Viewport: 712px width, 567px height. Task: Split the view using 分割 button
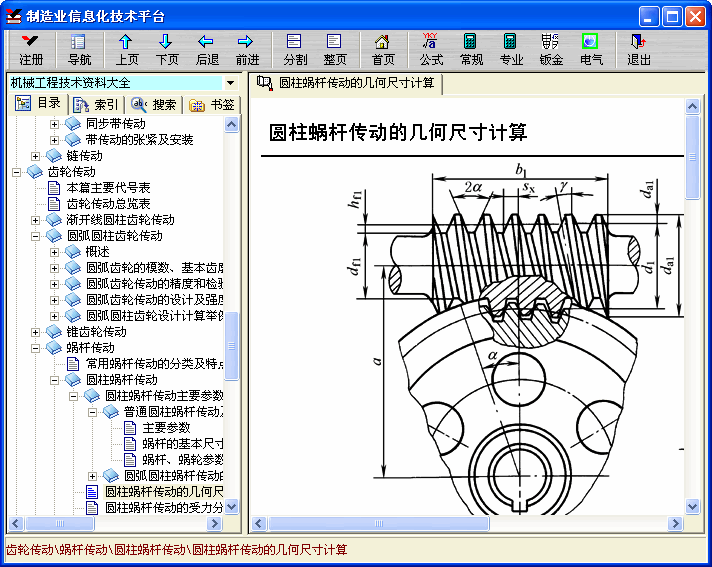tap(295, 49)
